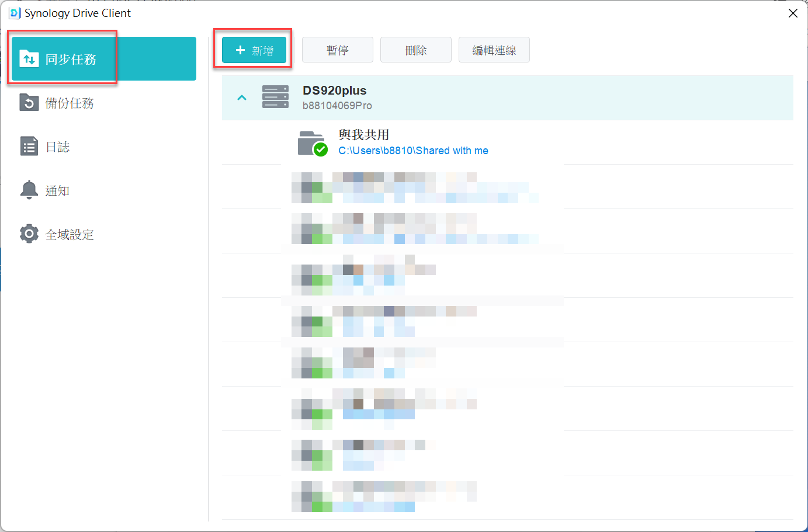Viewport: 808px width, 532px height.
Task: Collapse the DS920plus connection group
Action: [x=242, y=98]
